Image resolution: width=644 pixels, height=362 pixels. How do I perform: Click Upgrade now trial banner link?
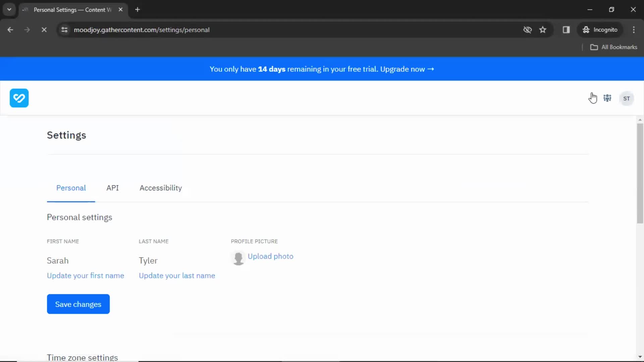point(407,69)
